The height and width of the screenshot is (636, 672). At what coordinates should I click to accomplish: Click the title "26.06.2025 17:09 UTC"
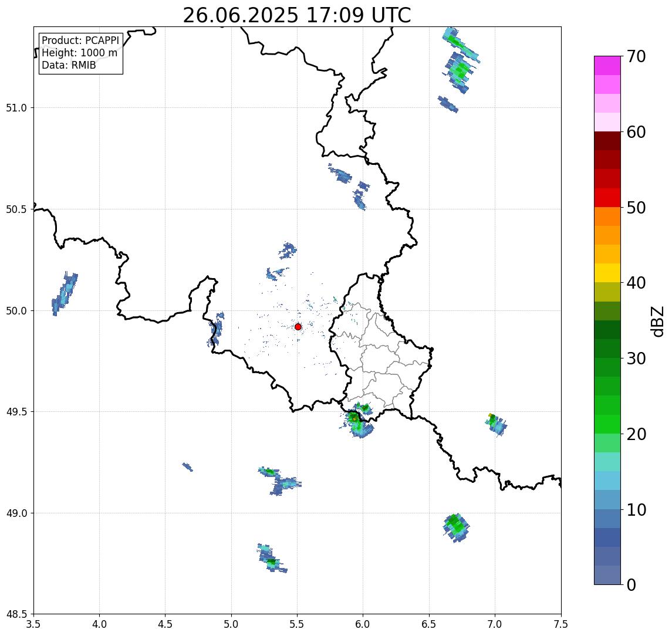pyautogui.click(x=297, y=15)
